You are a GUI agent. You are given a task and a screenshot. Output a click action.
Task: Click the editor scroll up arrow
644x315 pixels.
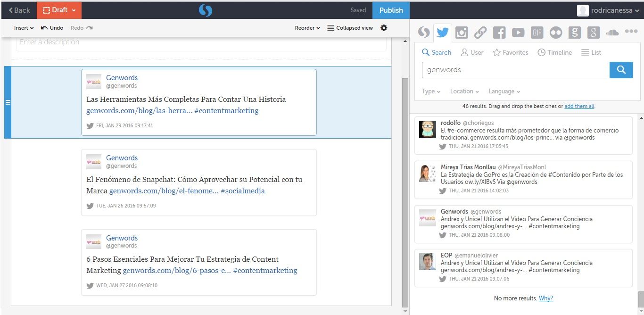(405, 41)
